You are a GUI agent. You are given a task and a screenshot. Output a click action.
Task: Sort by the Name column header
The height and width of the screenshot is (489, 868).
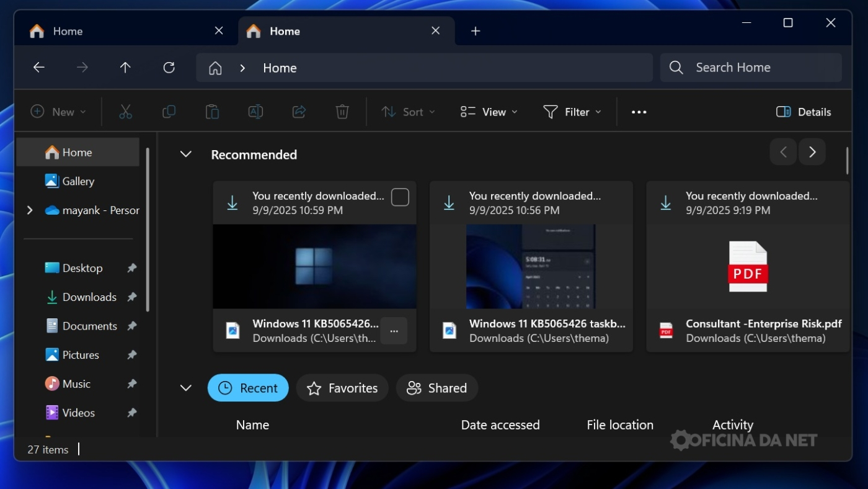252,425
